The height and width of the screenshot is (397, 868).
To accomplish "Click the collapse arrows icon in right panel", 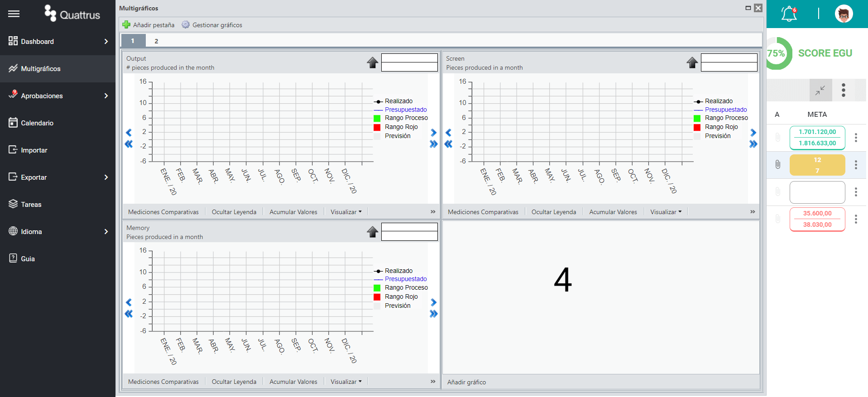I will 820,90.
